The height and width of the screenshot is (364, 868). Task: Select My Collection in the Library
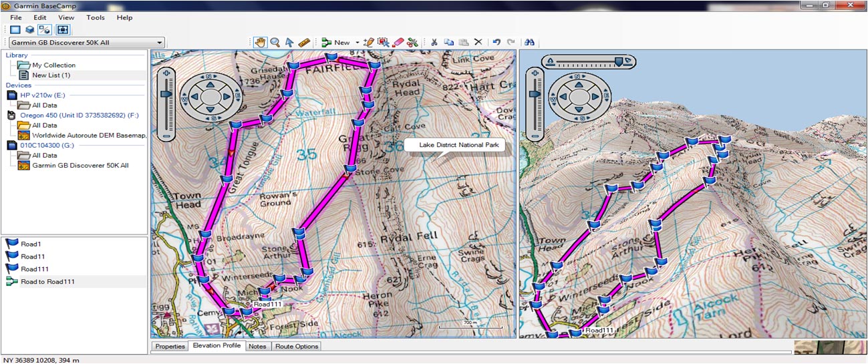coord(53,65)
